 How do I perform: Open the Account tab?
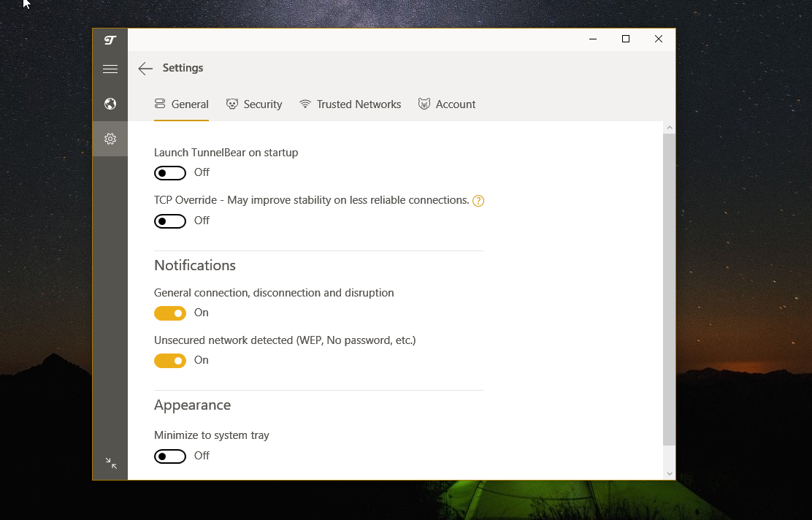pyautogui.click(x=446, y=104)
